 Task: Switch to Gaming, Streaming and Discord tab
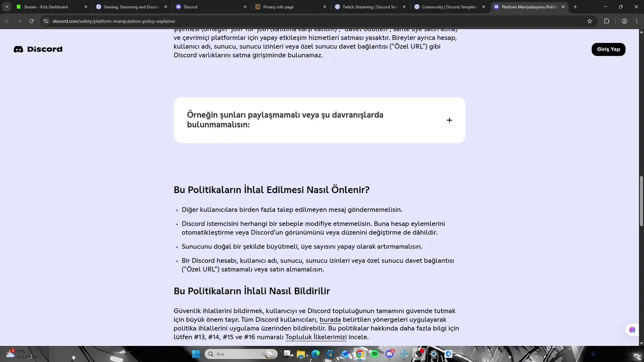coord(131,7)
